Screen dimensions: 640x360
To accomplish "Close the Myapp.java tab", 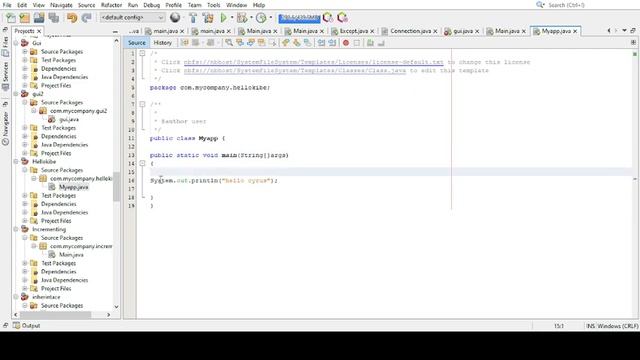I will pyautogui.click(x=575, y=31).
